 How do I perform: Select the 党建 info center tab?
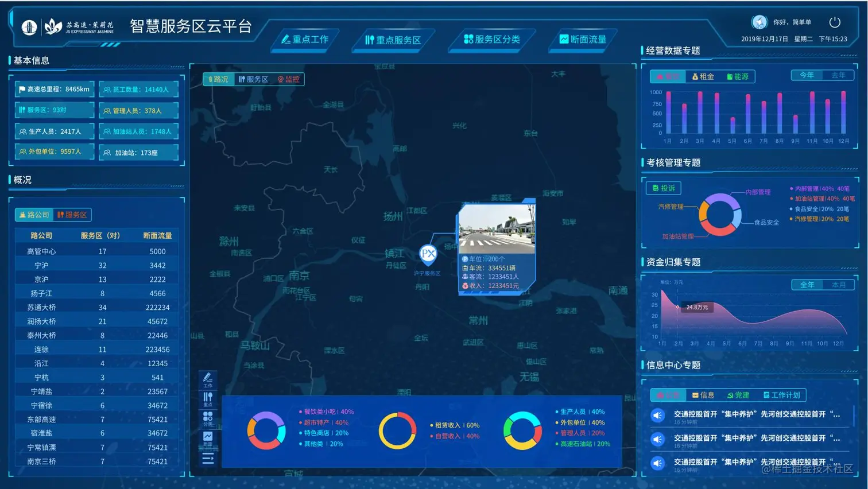point(738,395)
